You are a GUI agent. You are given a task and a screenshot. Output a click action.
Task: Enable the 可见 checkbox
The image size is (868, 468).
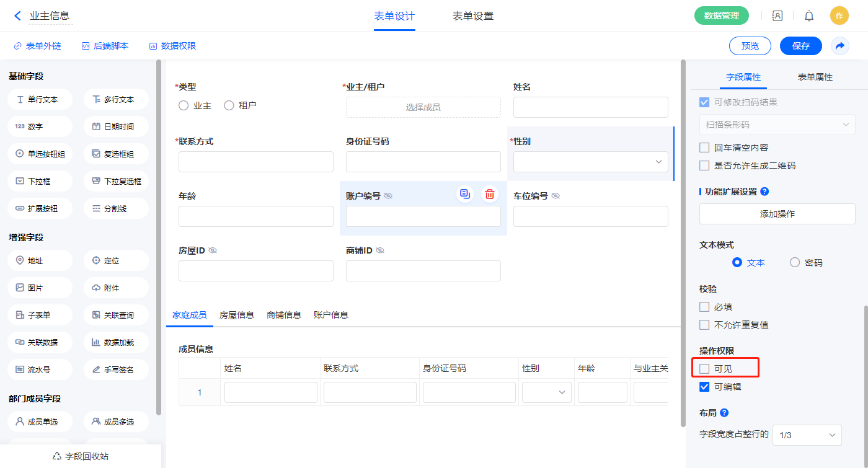point(704,369)
